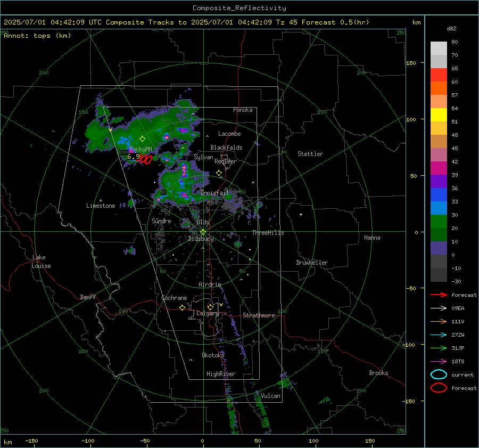Click the Ponoka city label
Image resolution: width=479 pixels, height=448 pixels.
tap(243, 110)
